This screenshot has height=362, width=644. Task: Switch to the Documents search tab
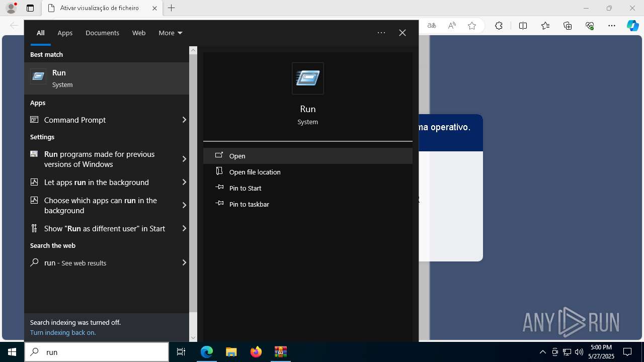(102, 33)
